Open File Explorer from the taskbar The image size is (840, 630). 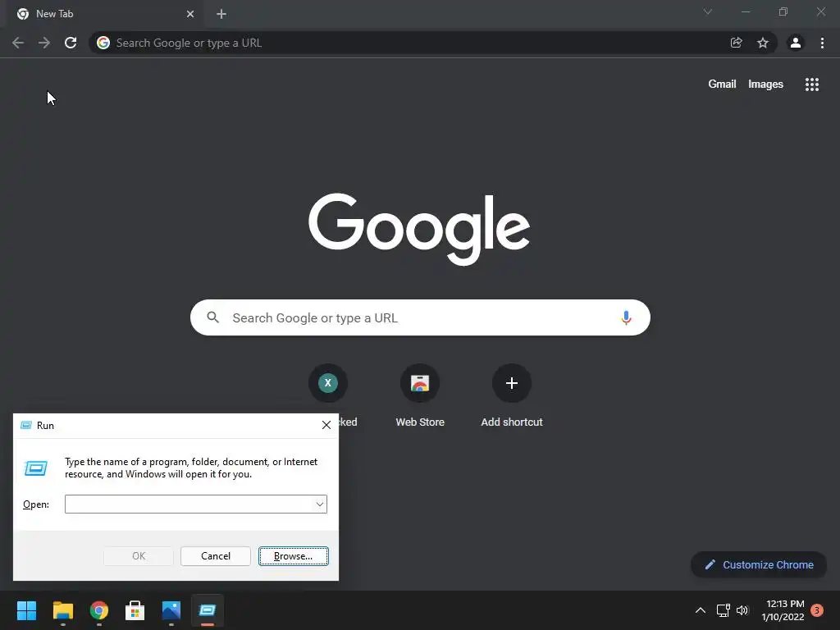tap(62, 610)
